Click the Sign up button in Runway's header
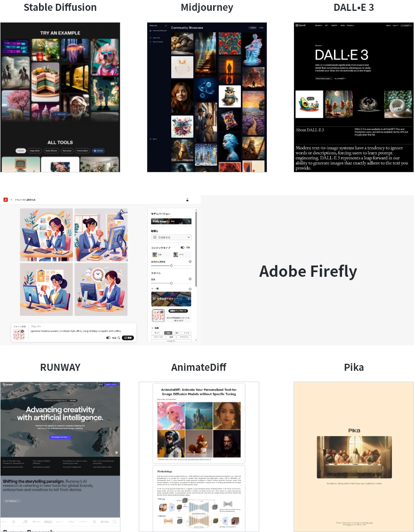 111,384
